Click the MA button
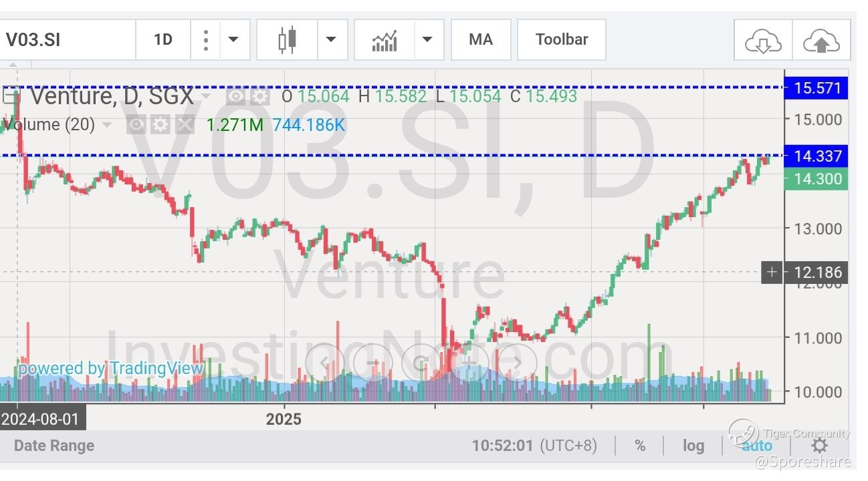Viewport: 868px width, 481px height. pyautogui.click(x=481, y=39)
